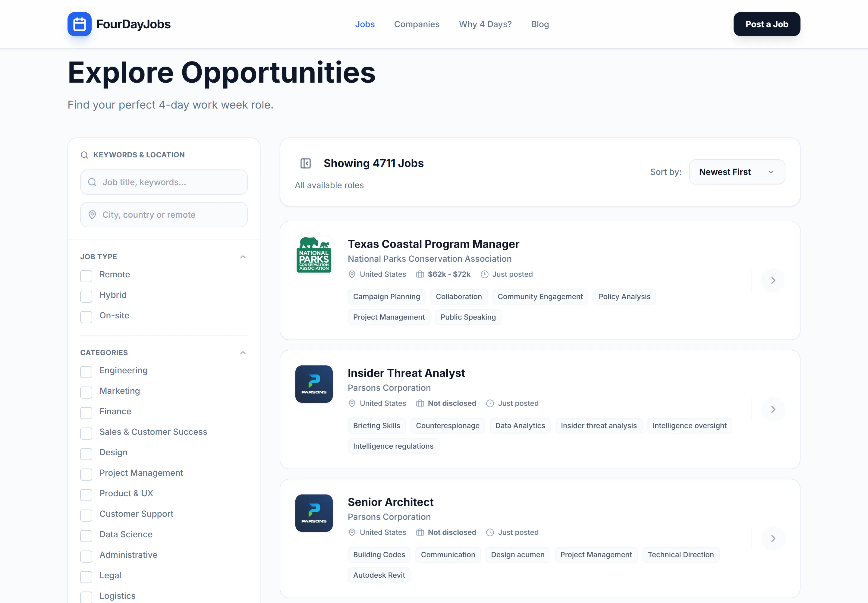Click the Autodesk Revit tag

tap(379, 575)
